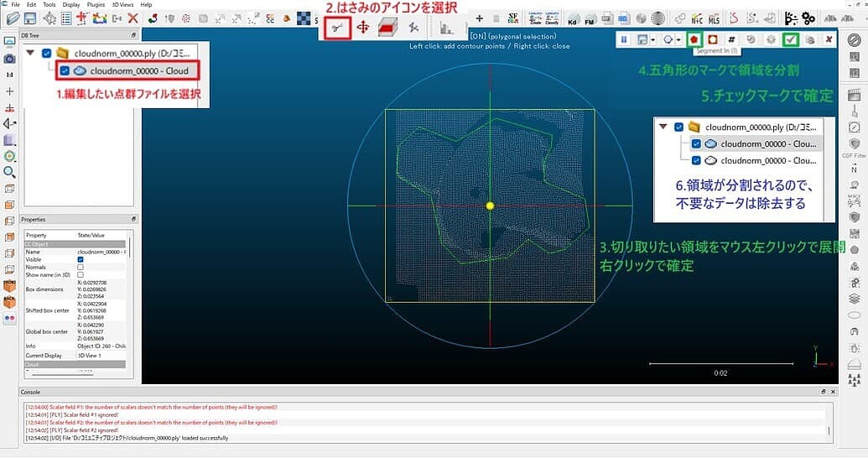The width and height of the screenshot is (868, 458).
Task: Click the Segment Out icon
Action: [x=713, y=39]
